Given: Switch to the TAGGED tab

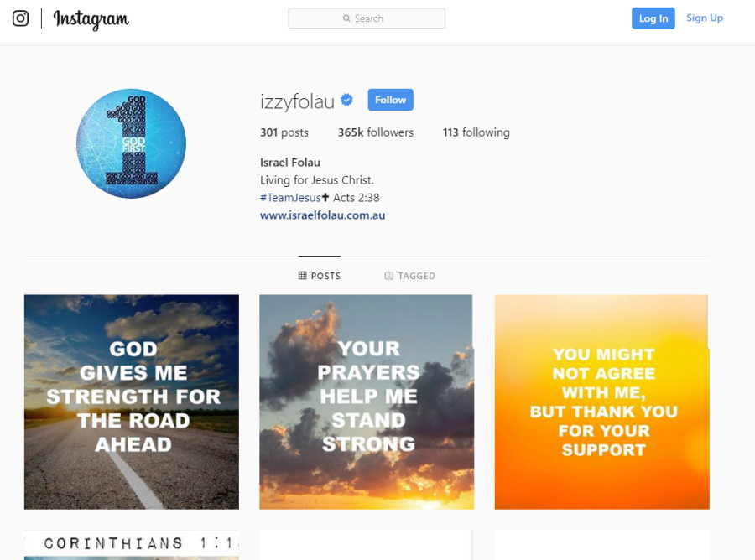Looking at the screenshot, I should point(409,276).
